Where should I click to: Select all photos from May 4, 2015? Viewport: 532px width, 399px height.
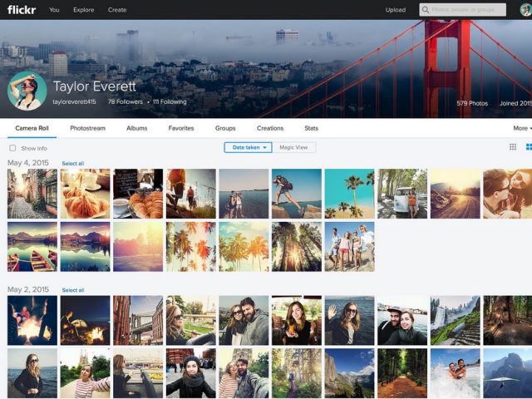coord(72,164)
